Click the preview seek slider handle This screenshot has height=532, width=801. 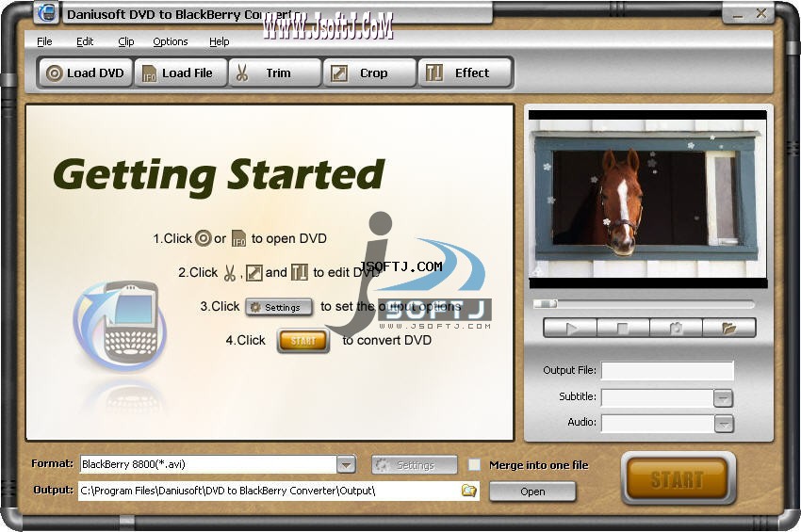click(546, 304)
